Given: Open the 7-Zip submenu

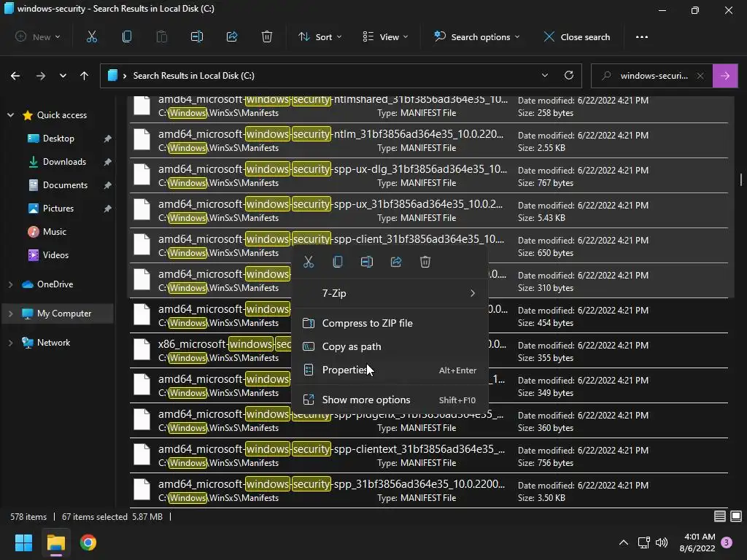Looking at the screenshot, I should [x=390, y=293].
